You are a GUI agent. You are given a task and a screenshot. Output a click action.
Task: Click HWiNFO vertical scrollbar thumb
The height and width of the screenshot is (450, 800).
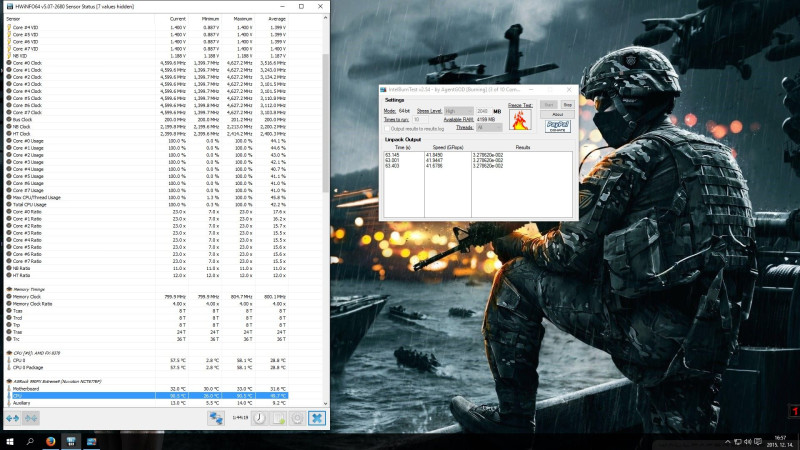tap(326, 122)
